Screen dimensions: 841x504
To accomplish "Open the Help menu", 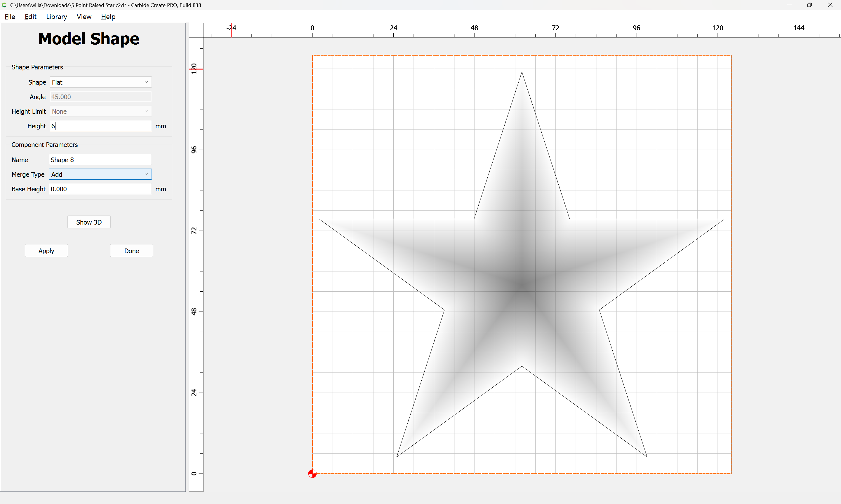I will tap(108, 17).
